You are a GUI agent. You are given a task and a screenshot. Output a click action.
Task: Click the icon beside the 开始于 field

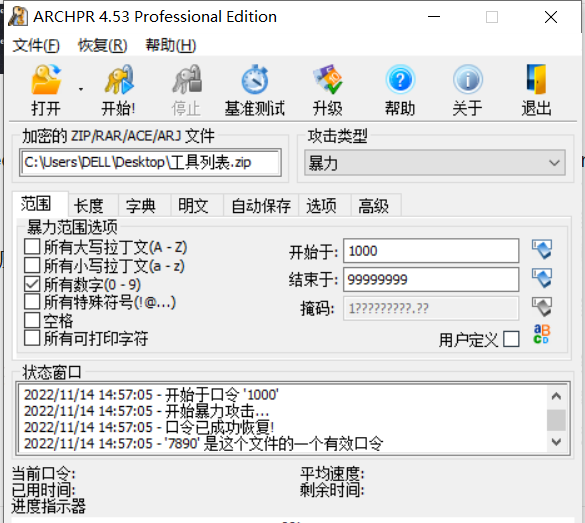[542, 250]
